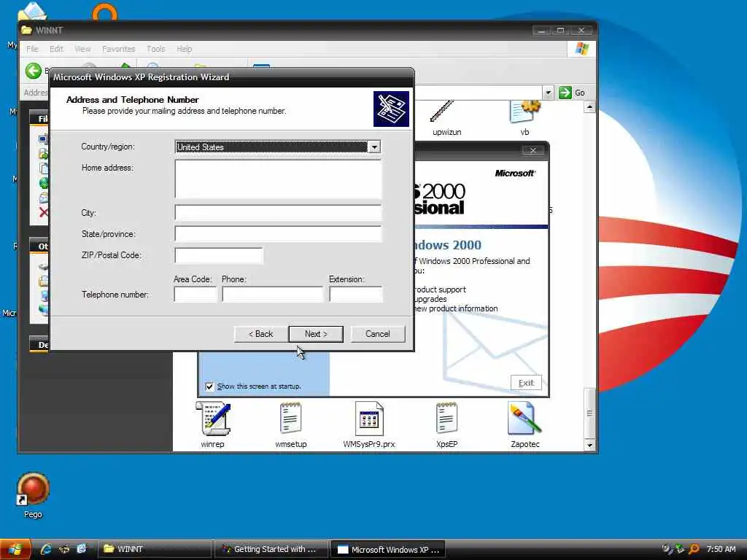The height and width of the screenshot is (560, 747).
Task: Close the Windows 2000 Getting Started dialog
Action: pyautogui.click(x=533, y=150)
